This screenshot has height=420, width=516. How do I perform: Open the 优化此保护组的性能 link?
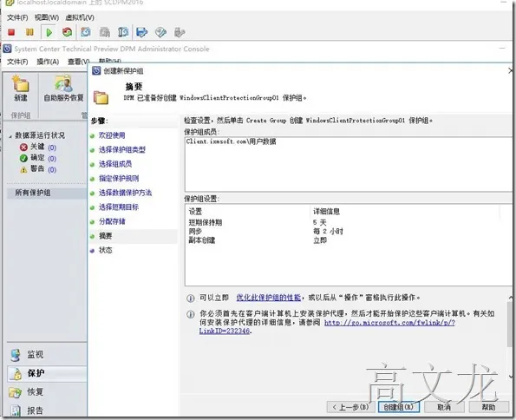coord(268,298)
